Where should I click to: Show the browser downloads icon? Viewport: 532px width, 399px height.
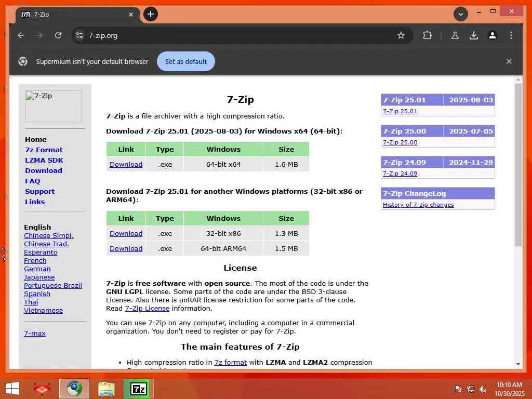[474, 35]
